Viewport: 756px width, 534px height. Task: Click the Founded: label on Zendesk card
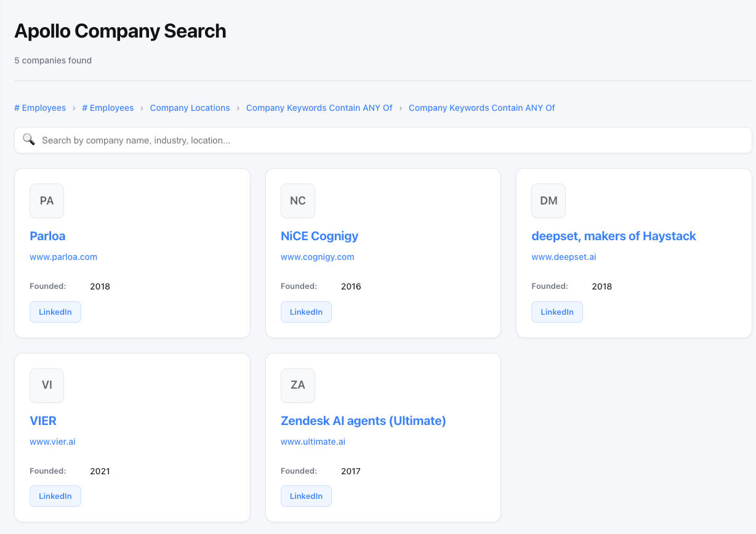click(x=299, y=471)
